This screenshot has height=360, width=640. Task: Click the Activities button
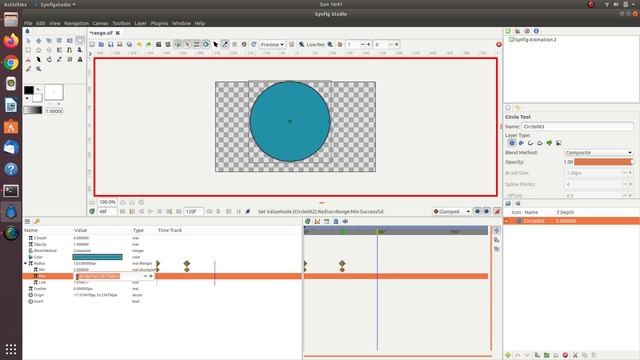tap(15, 4)
